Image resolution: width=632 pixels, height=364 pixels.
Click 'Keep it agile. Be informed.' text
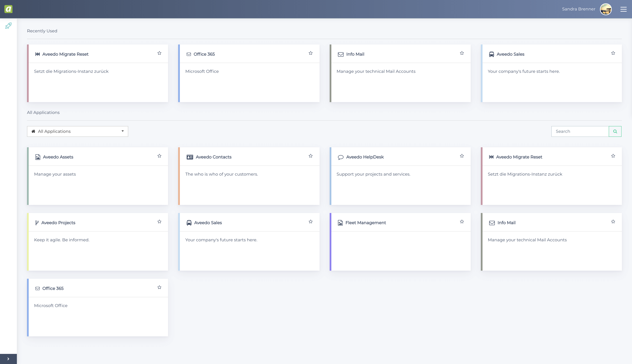click(62, 240)
